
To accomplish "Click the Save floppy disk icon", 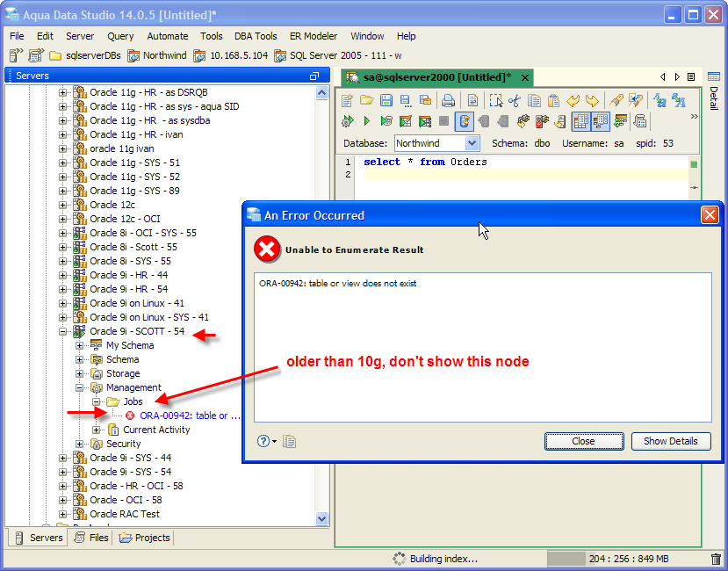I will point(386,100).
